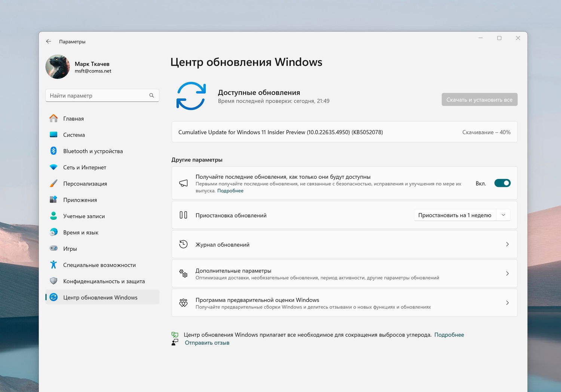Open Bluetooth и устройства section

(x=102, y=151)
